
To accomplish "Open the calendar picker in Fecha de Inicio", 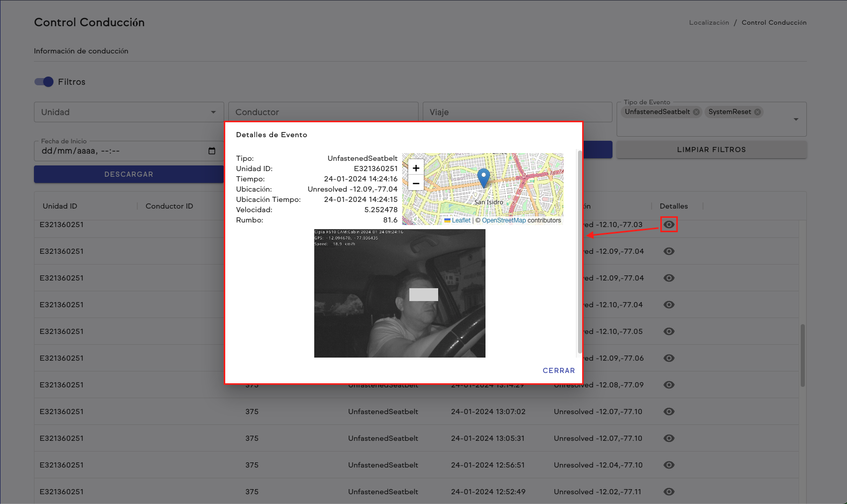I will click(212, 151).
